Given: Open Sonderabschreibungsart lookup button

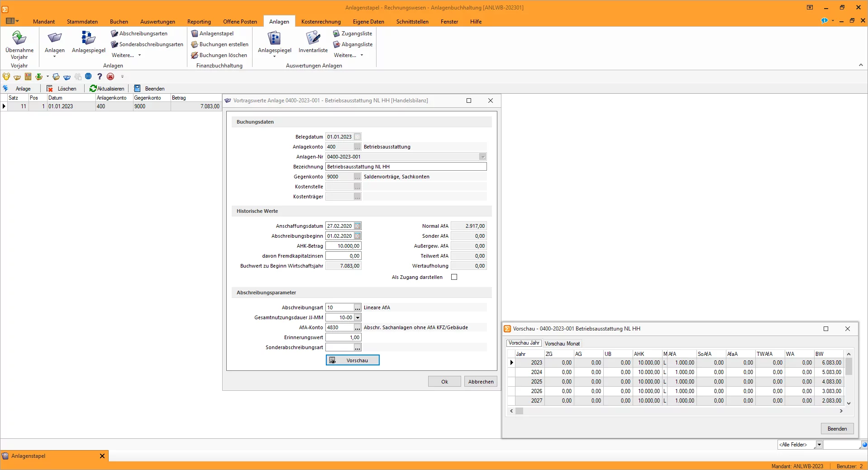Looking at the screenshot, I should 358,347.
